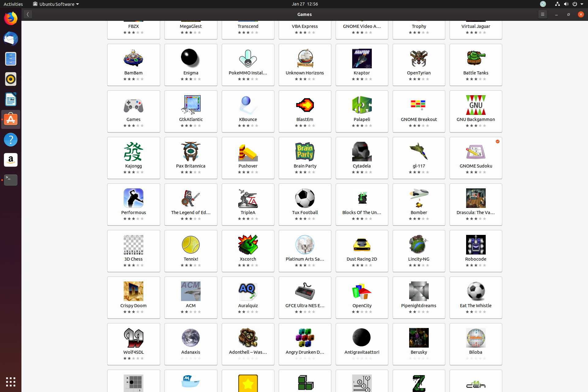Open the GNU Backgammon app icon
The width and height of the screenshot is (588, 392).
pos(475,105)
